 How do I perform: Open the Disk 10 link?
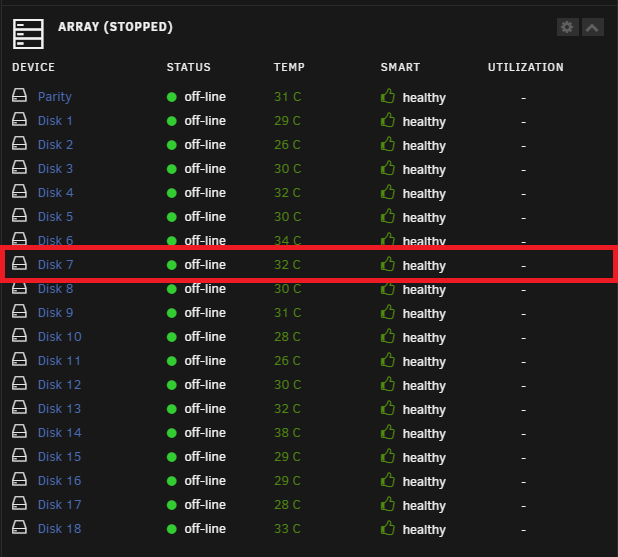tap(60, 337)
